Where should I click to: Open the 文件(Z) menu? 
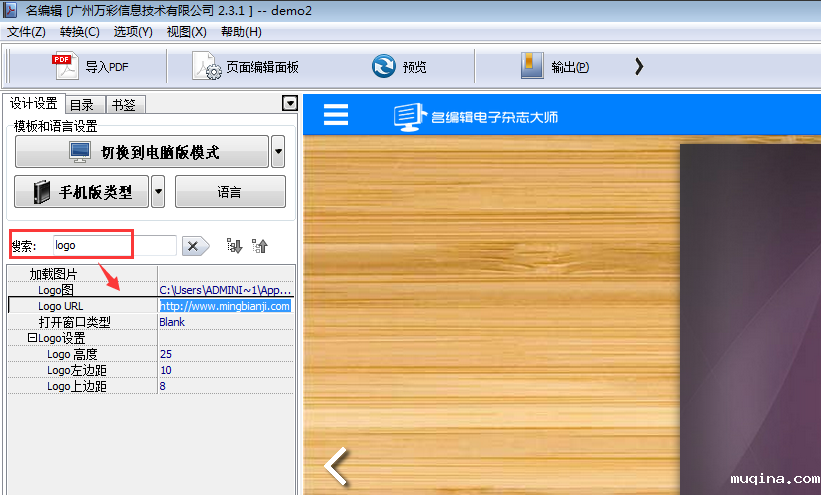(x=26, y=32)
